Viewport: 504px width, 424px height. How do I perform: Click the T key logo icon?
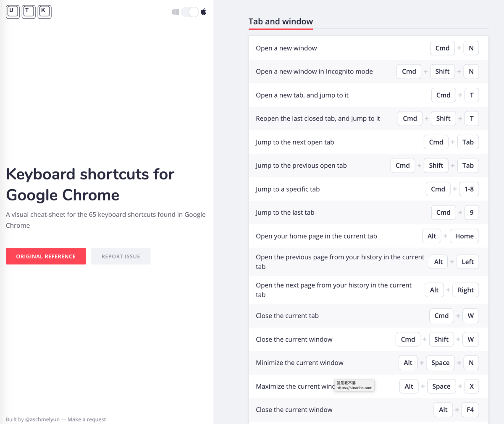click(x=29, y=12)
